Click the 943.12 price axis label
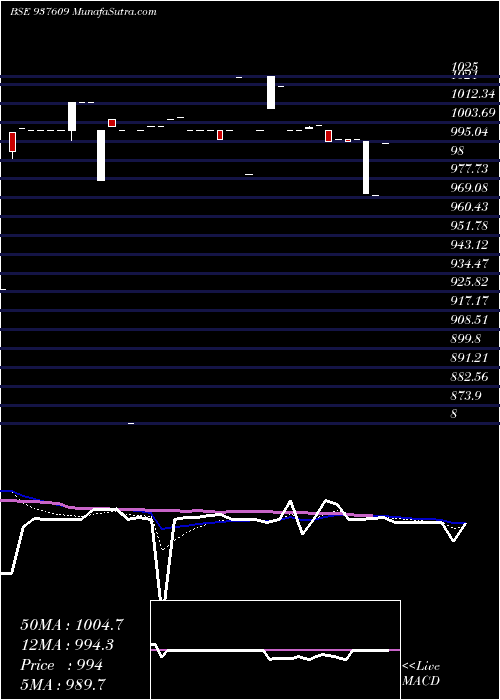Image resolution: width=500 pixels, height=700 pixels. pyautogui.click(x=470, y=245)
